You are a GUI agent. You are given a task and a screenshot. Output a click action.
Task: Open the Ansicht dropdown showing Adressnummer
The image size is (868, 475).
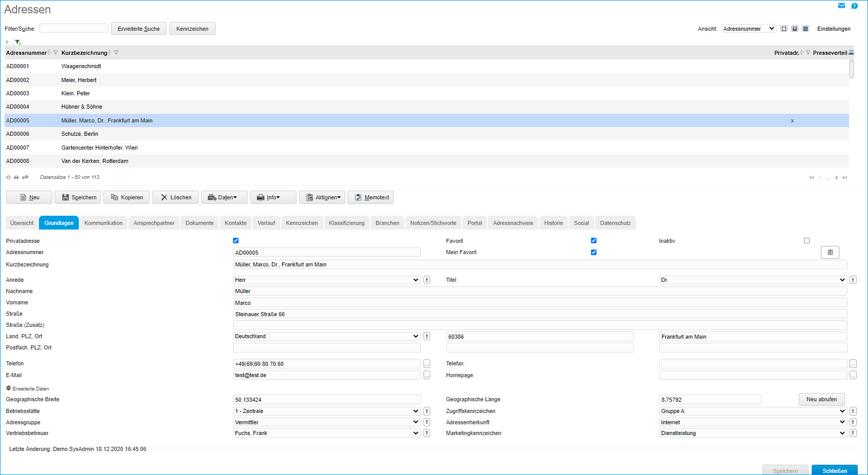point(748,29)
